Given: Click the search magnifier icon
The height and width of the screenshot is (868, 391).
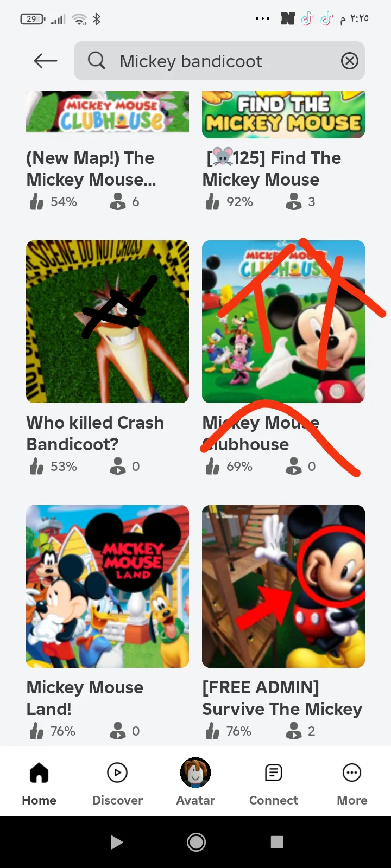Looking at the screenshot, I should (97, 61).
